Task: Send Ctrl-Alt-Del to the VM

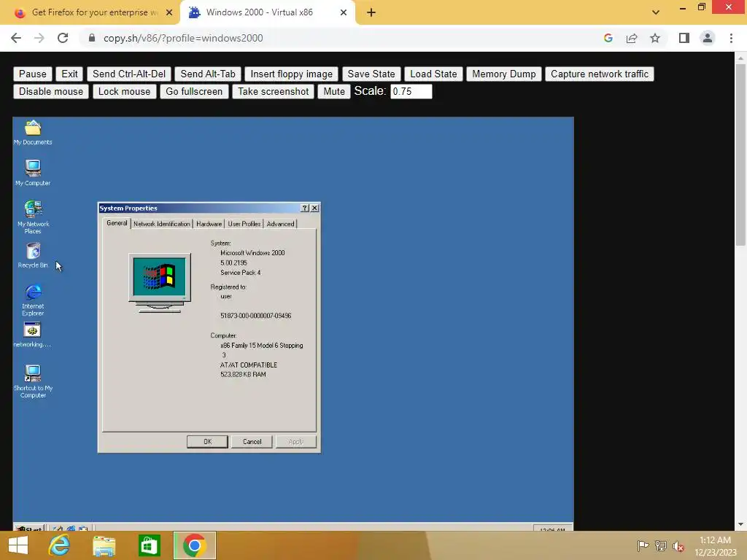Action: coord(128,74)
